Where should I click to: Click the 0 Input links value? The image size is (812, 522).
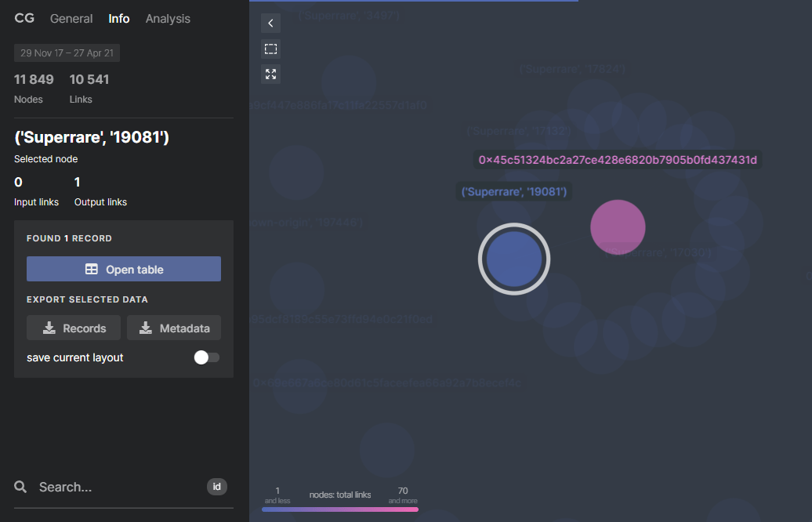(18, 183)
